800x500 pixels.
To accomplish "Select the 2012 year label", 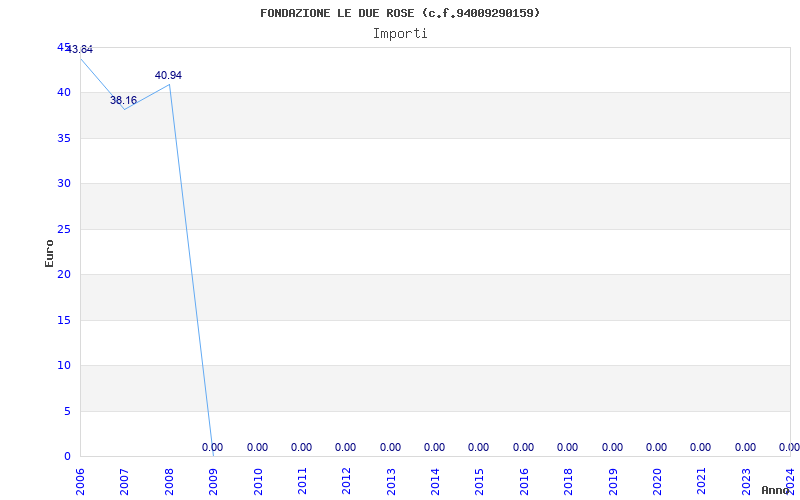I will (x=346, y=481).
